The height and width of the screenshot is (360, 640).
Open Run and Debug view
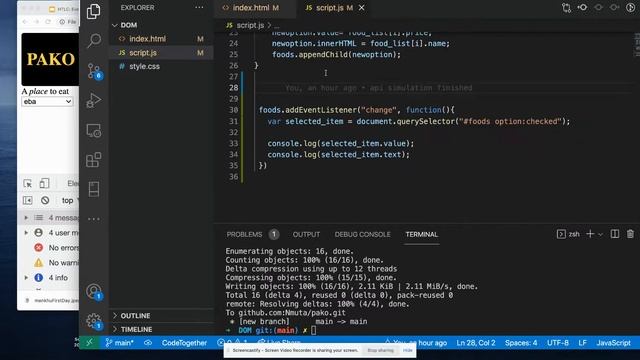pos(93,100)
